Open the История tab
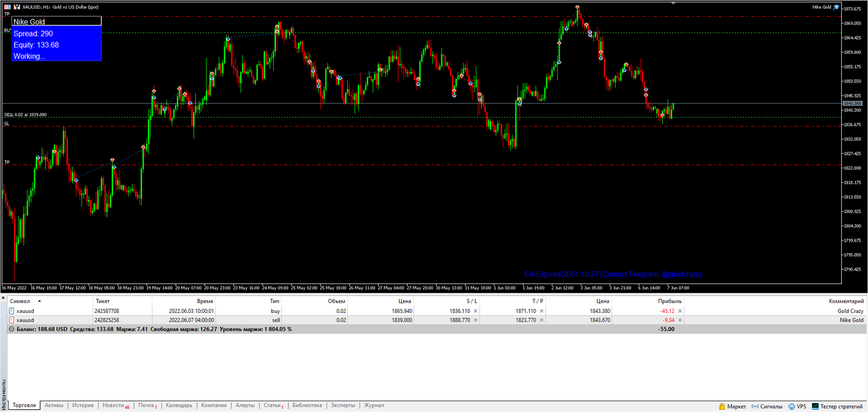 pyautogui.click(x=83, y=406)
